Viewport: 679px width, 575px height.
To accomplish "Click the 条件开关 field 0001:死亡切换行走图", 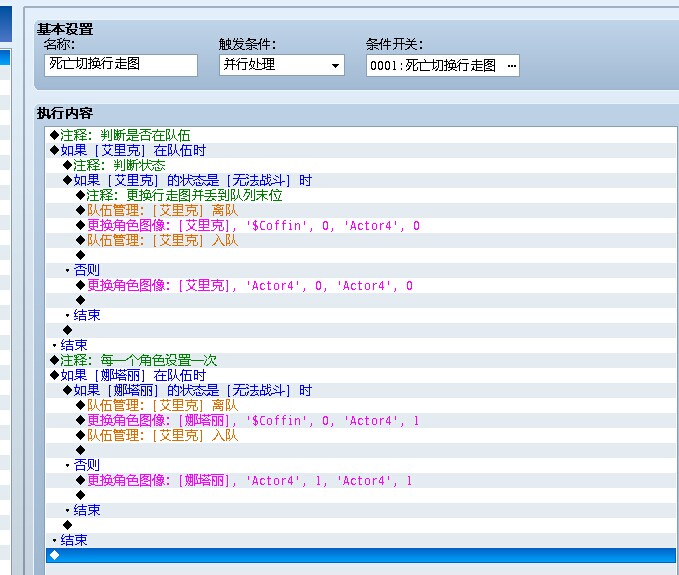I will (443, 66).
